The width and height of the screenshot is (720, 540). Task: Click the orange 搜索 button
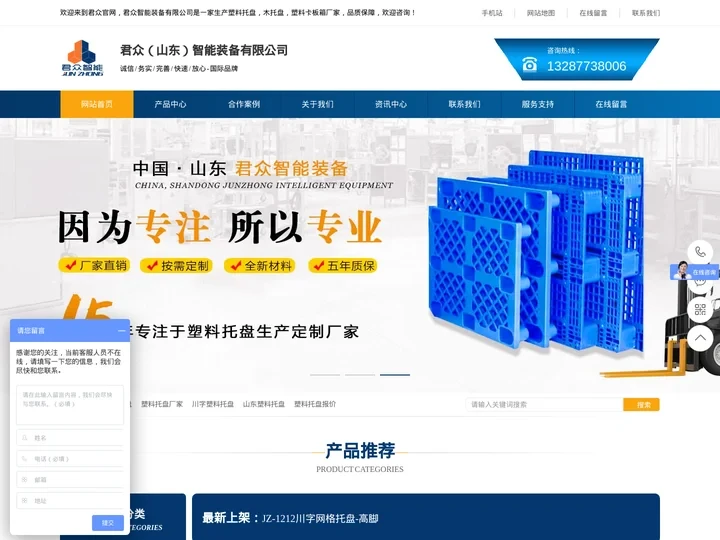641,405
